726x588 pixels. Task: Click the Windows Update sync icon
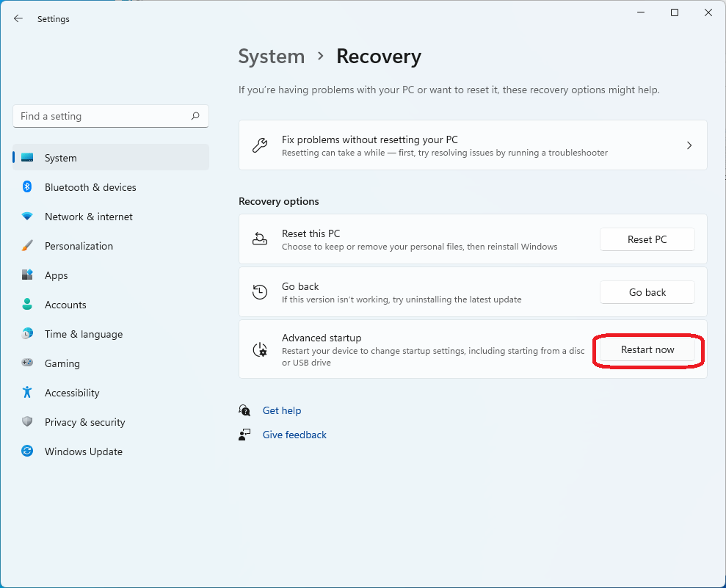pyautogui.click(x=27, y=451)
